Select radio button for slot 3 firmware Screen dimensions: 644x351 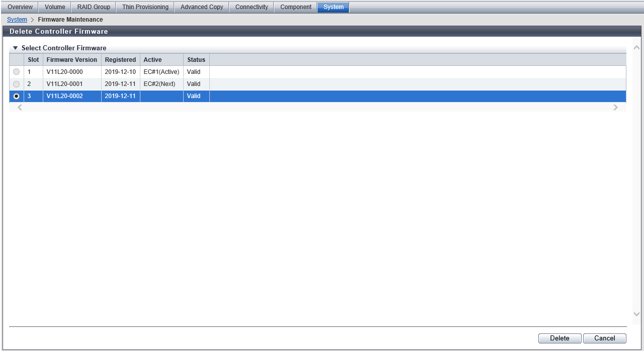click(17, 96)
